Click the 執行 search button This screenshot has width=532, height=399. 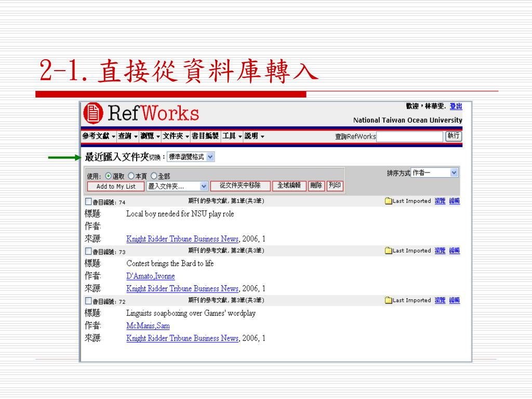(x=453, y=137)
